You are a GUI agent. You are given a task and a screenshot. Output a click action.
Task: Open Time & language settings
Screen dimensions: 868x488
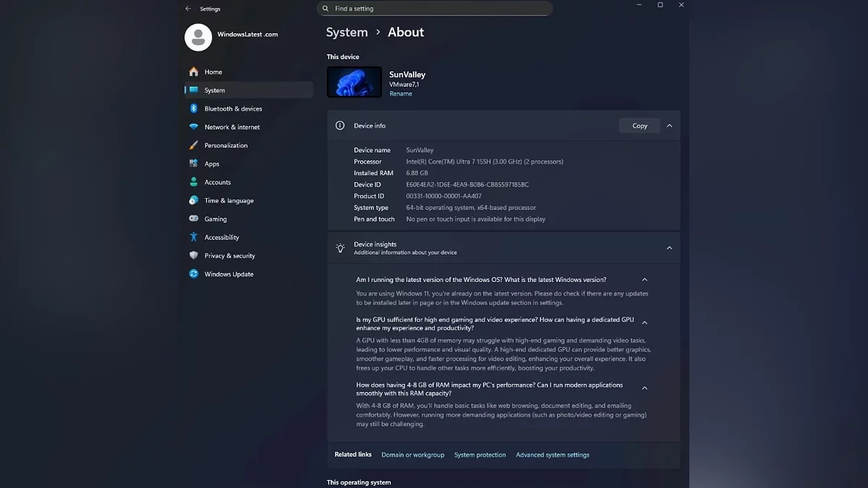click(x=248, y=200)
